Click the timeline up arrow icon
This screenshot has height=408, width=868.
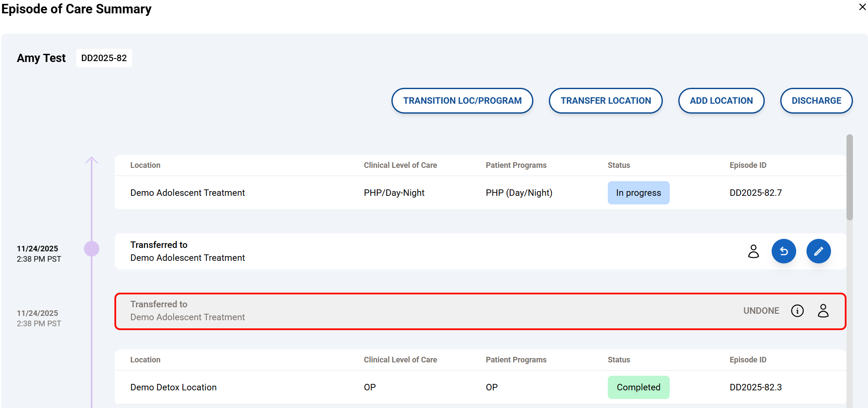92,161
